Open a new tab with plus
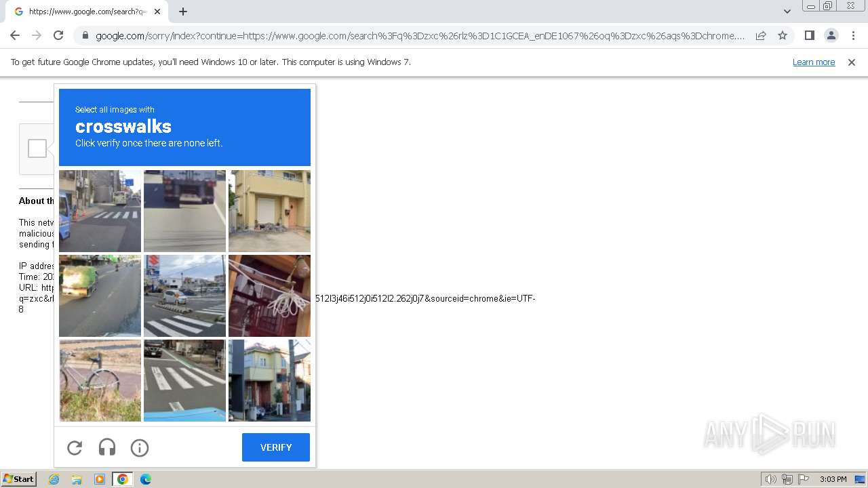This screenshot has height=488, width=868. [x=183, y=12]
